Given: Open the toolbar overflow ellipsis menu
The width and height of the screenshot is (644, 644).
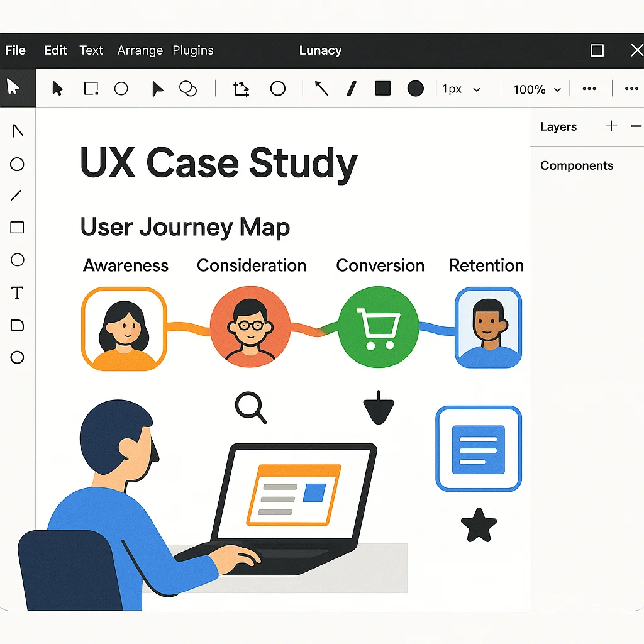Looking at the screenshot, I should click(x=589, y=89).
